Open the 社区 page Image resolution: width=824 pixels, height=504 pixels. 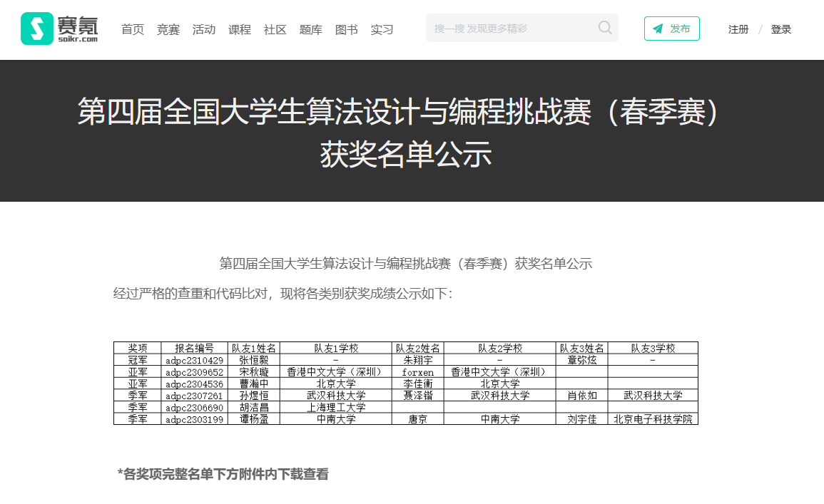(x=275, y=29)
